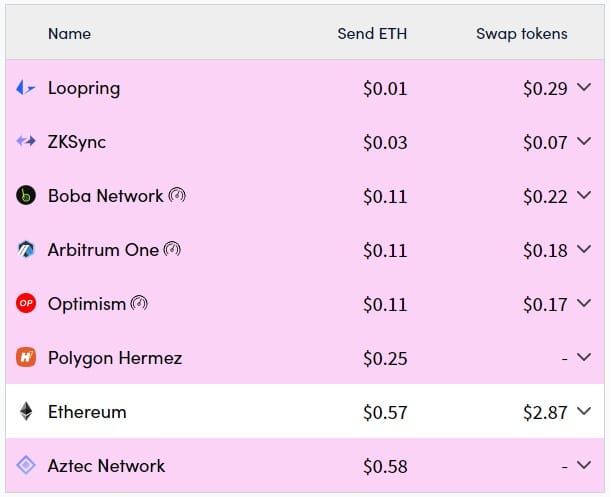Expand the ZKSync row details
This screenshot has height=497, width=611.
(584, 141)
